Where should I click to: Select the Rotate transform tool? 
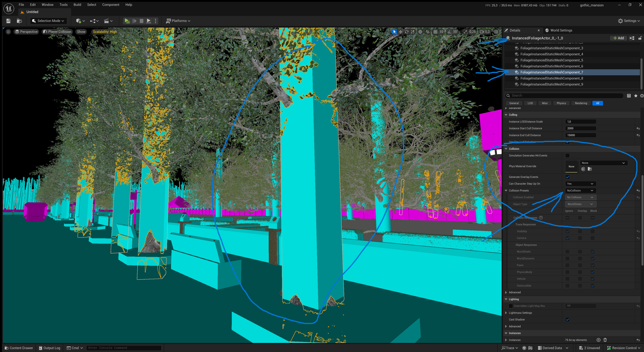coord(407,32)
